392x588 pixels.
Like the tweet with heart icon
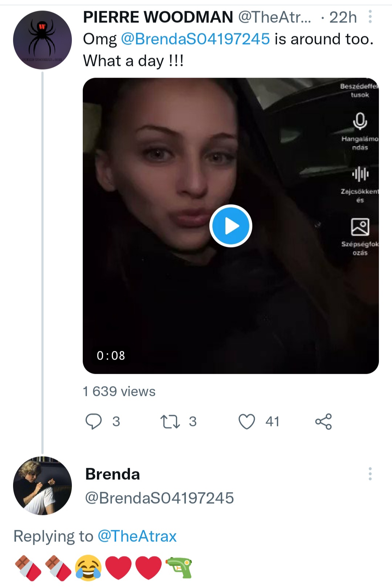pos(247,421)
